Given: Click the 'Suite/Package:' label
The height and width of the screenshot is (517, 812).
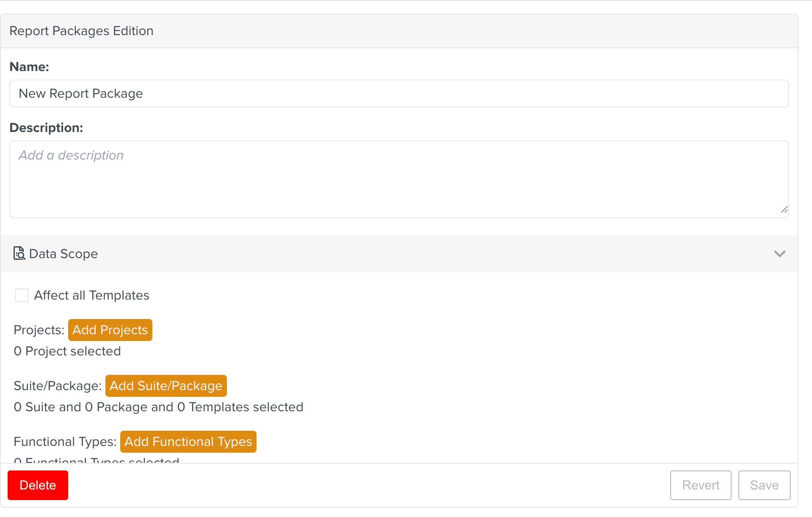Looking at the screenshot, I should (x=58, y=386).
